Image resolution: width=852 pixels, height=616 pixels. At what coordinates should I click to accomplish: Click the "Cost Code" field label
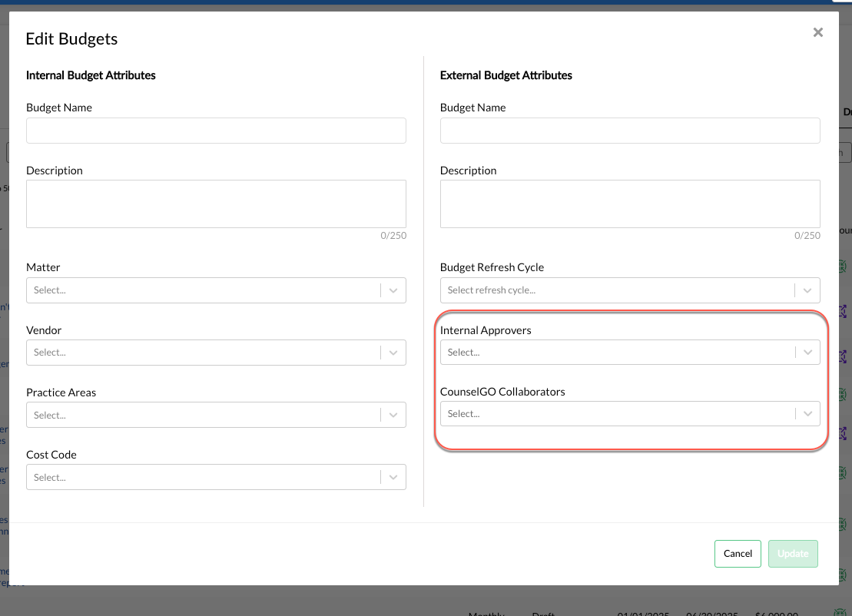(51, 455)
